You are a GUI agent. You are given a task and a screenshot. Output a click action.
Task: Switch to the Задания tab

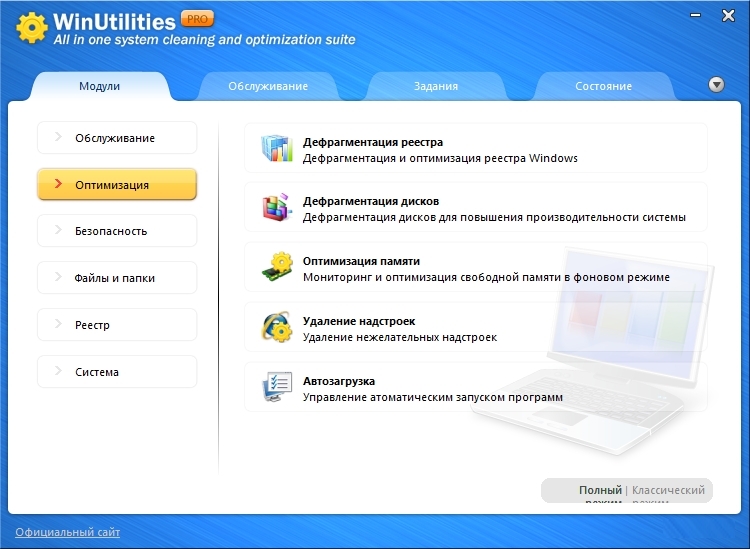pos(435,86)
